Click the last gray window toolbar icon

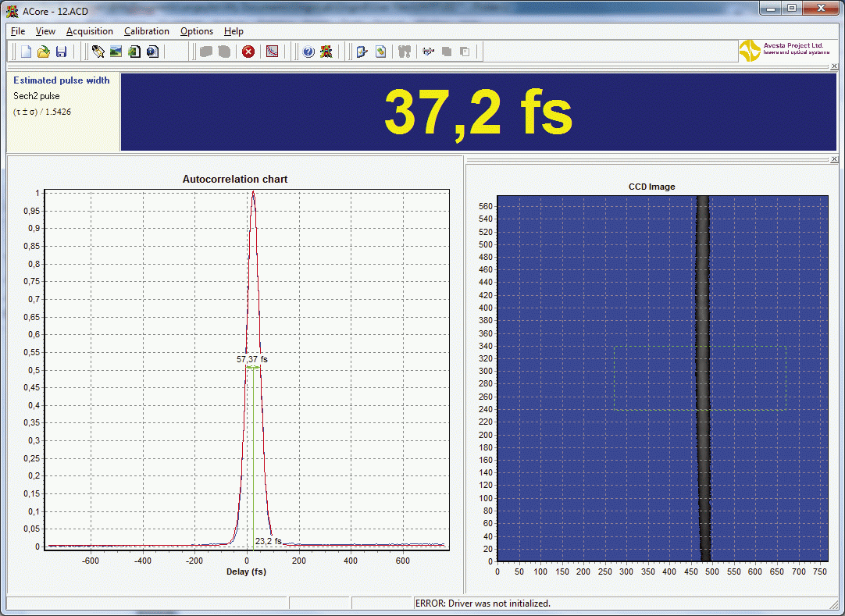[465, 52]
